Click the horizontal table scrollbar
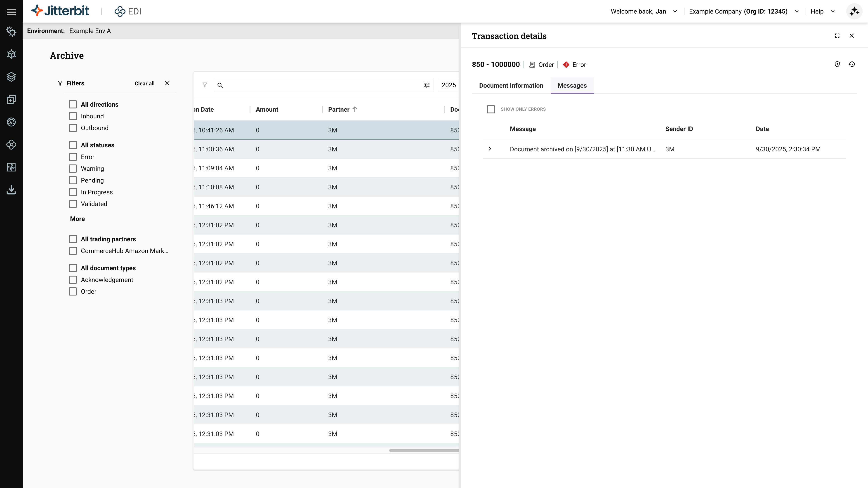 (x=424, y=450)
